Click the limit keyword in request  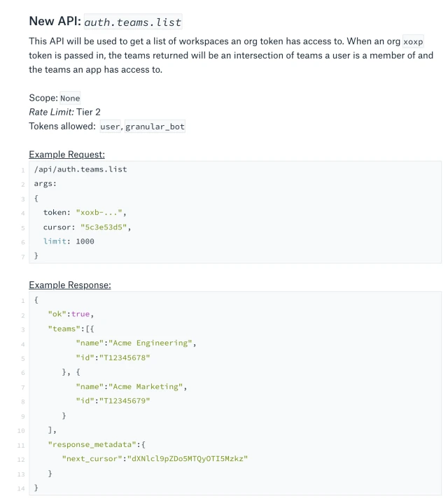55,241
